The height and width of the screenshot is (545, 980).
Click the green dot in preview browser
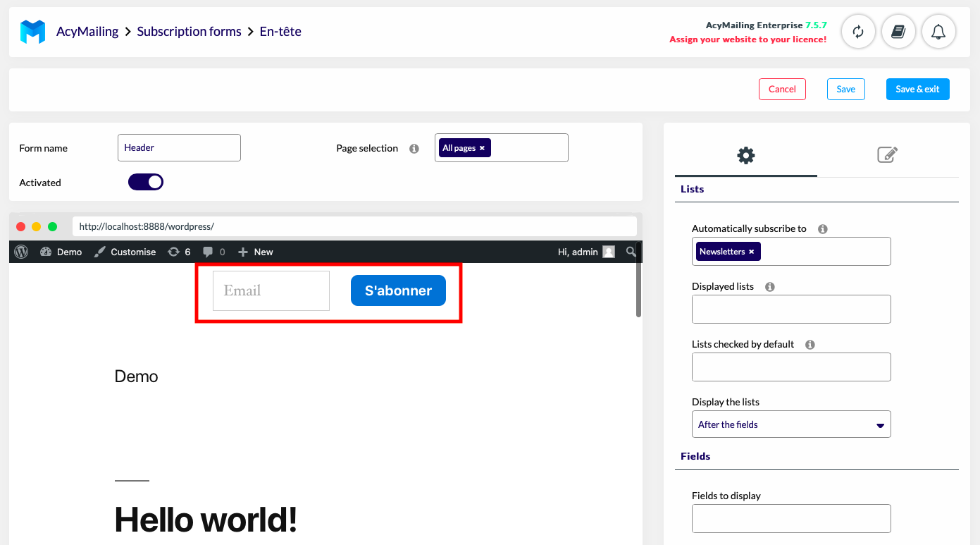click(52, 226)
